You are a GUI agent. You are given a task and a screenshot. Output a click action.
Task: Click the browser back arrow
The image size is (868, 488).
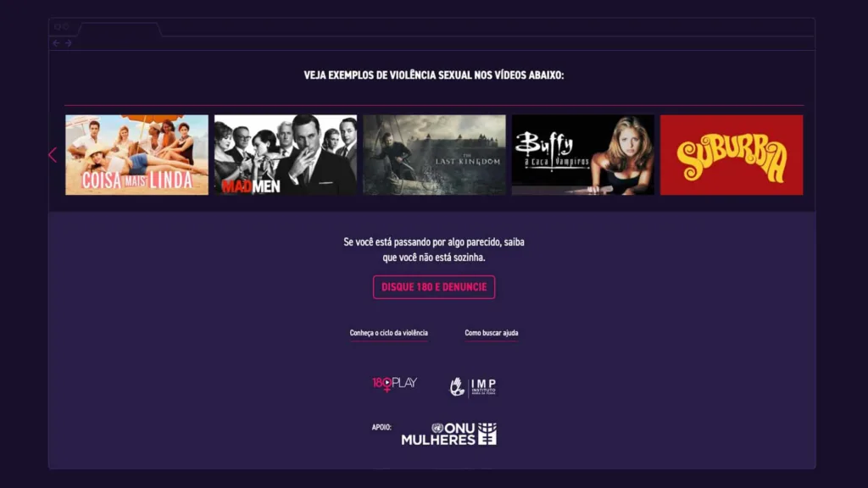click(57, 43)
